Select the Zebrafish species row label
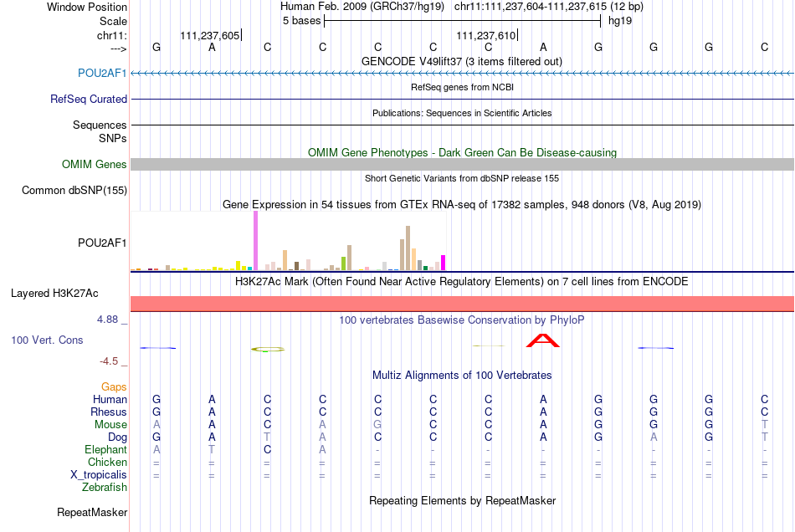This screenshot has height=532, width=795. [x=105, y=487]
